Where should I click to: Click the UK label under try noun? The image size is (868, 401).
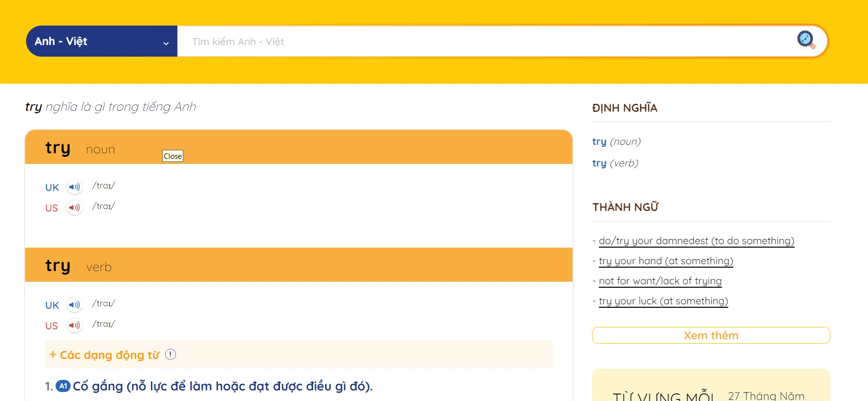[52, 187]
